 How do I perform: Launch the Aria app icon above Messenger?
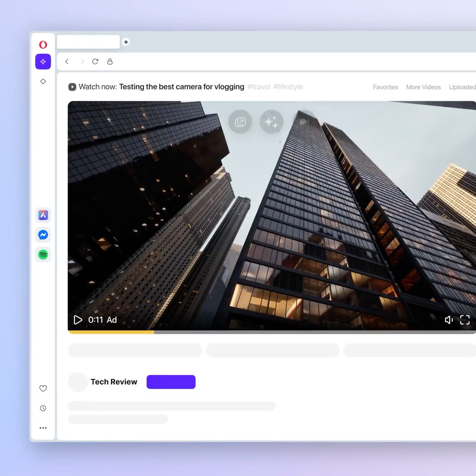pyautogui.click(x=43, y=215)
